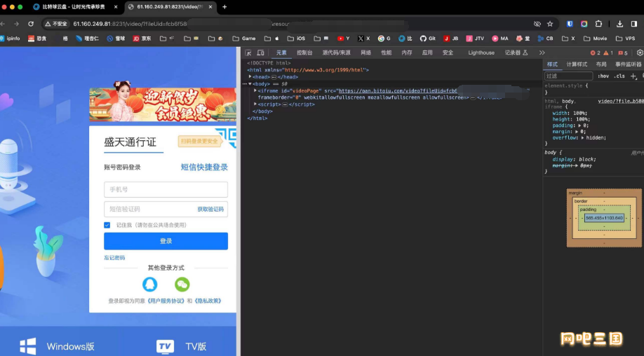Viewport: 644px width, 356px height.
Task: Open the Lighthouse tab
Action: [481, 53]
